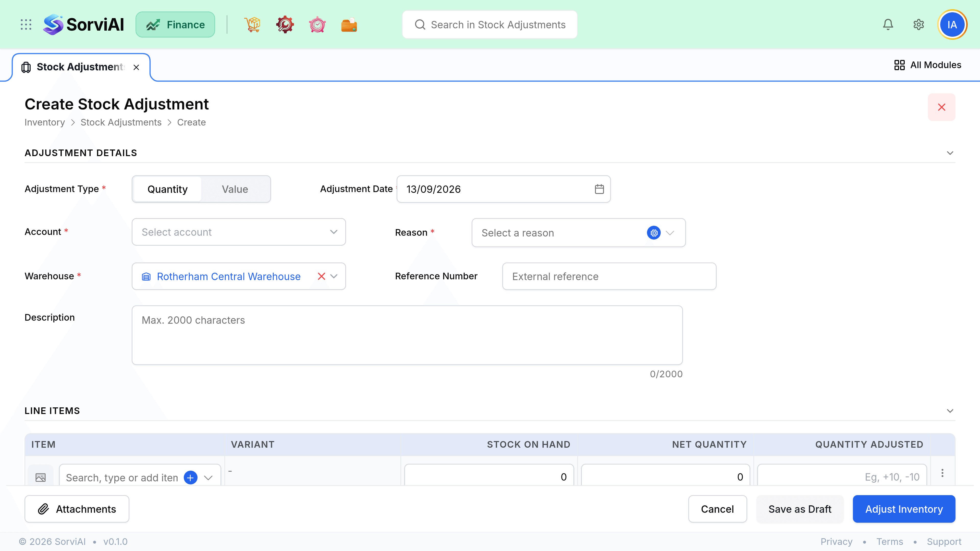Click the SorviAI logo
The height and width of the screenshot is (551, 980).
(x=84, y=25)
